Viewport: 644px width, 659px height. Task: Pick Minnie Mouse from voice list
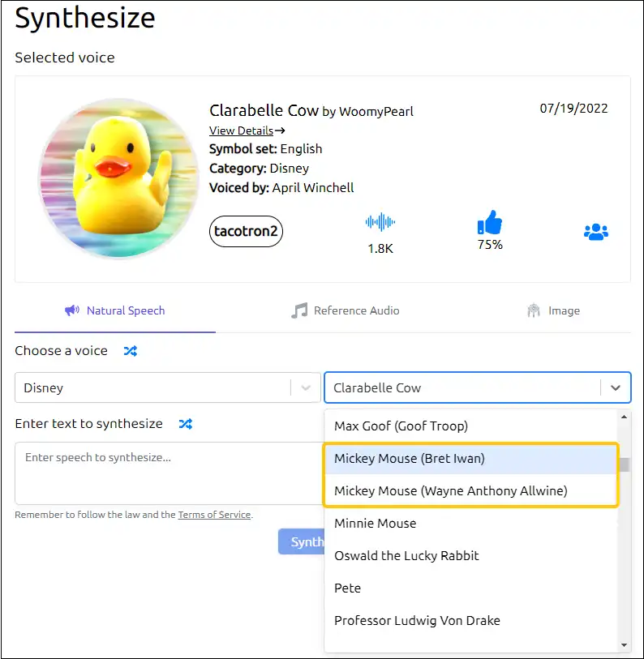point(470,524)
